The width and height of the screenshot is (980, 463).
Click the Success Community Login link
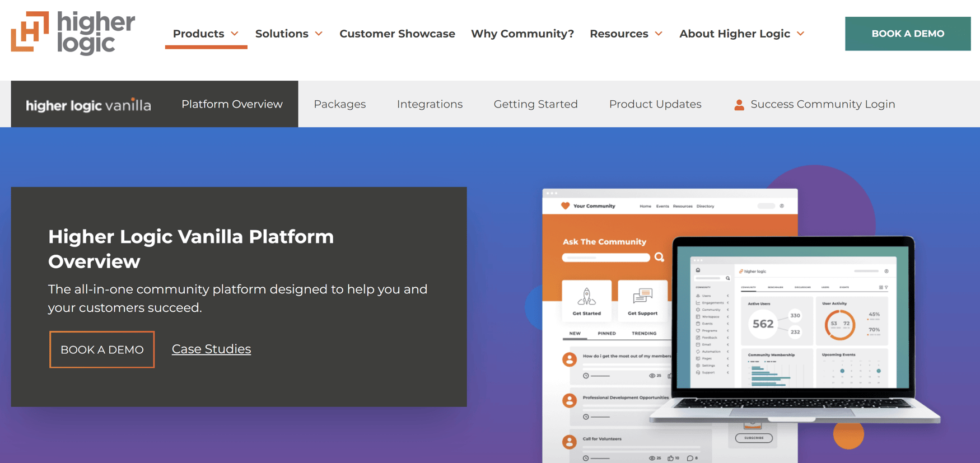click(823, 104)
